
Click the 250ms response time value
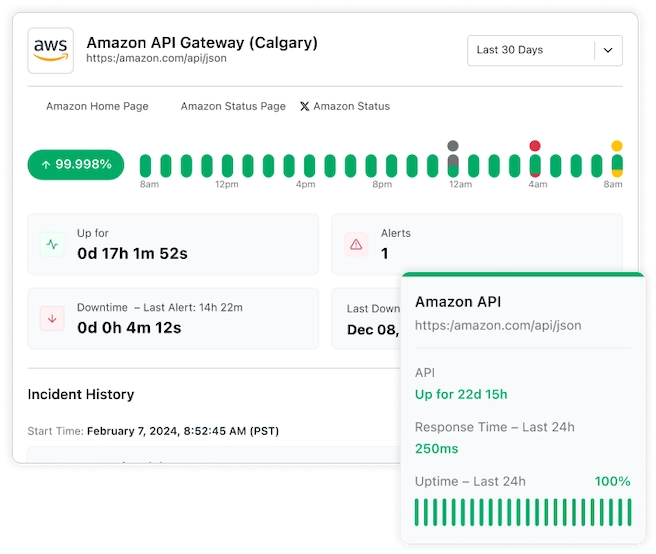[437, 449]
